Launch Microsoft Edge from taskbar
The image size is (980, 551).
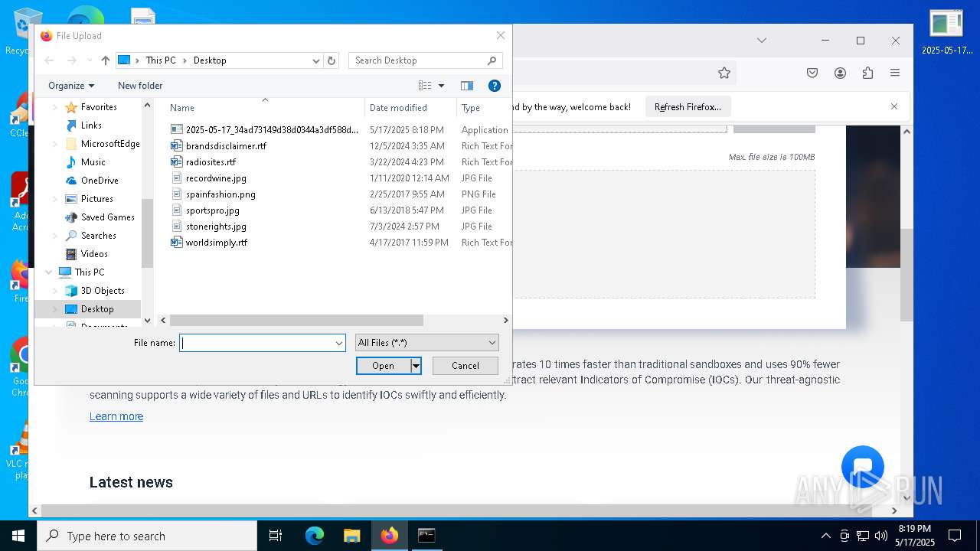point(315,536)
